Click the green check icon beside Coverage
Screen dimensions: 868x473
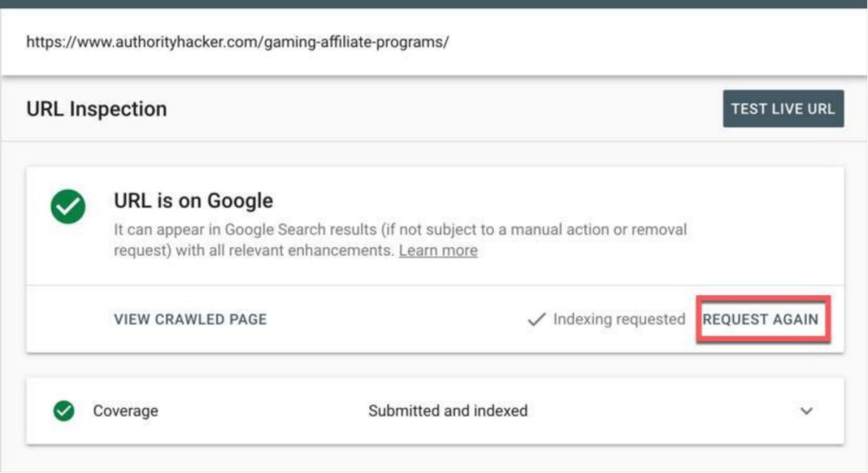(63, 411)
